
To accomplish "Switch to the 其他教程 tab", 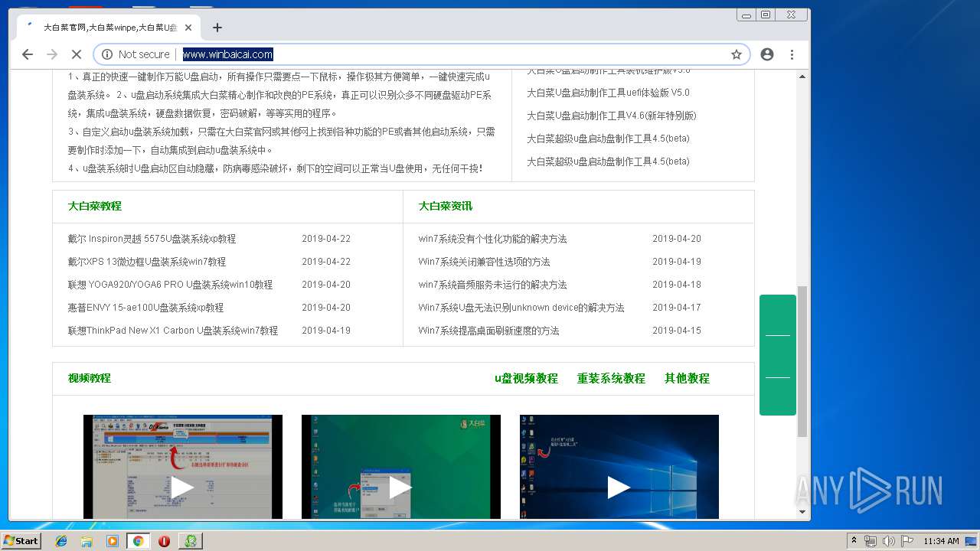I will coord(687,378).
